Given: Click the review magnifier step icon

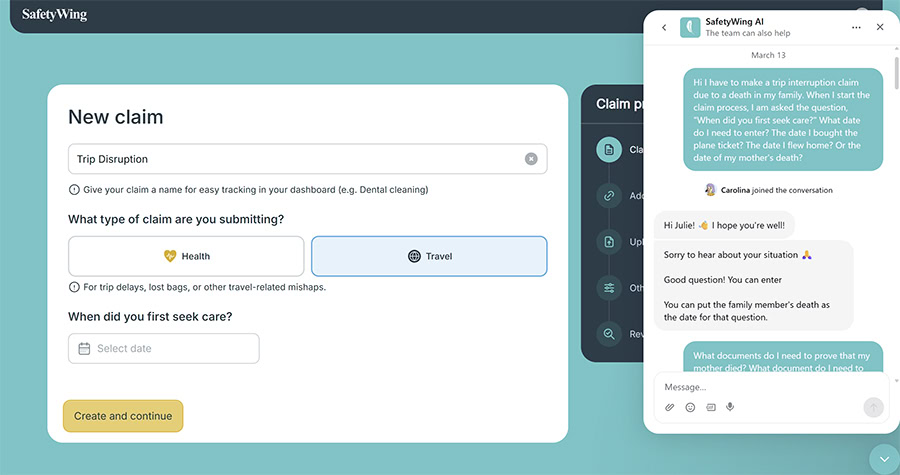Looking at the screenshot, I should (609, 334).
